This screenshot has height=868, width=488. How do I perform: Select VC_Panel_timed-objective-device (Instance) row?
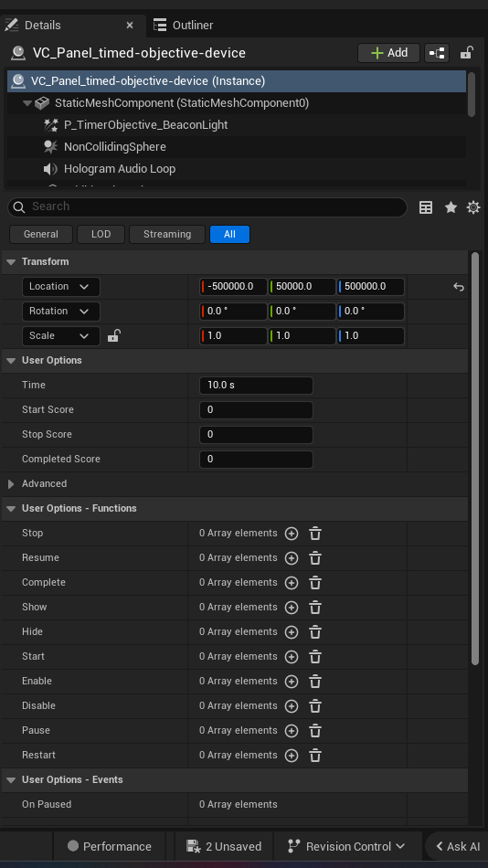pyautogui.click(x=237, y=80)
